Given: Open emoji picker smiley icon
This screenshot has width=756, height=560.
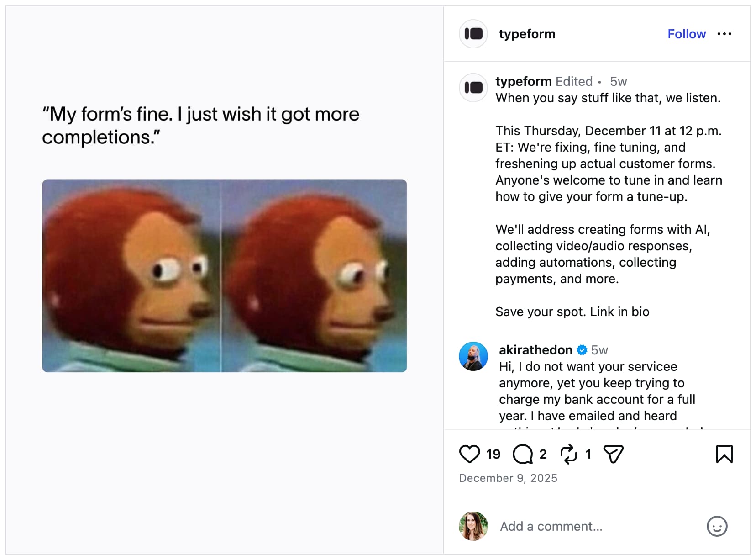Looking at the screenshot, I should pos(717,526).
